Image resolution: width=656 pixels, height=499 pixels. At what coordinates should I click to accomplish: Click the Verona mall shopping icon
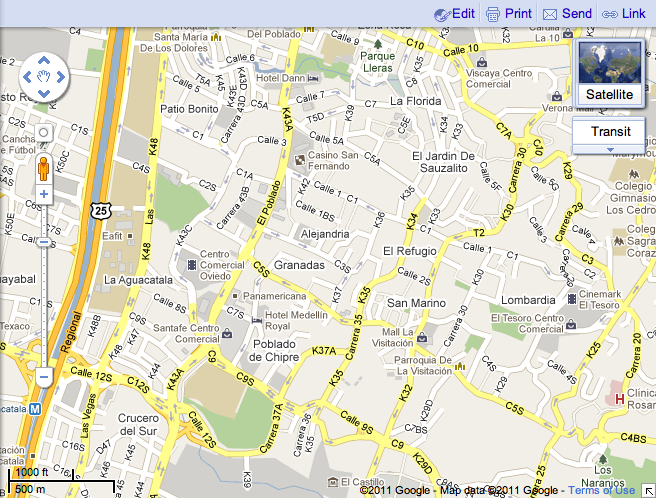click(556, 96)
